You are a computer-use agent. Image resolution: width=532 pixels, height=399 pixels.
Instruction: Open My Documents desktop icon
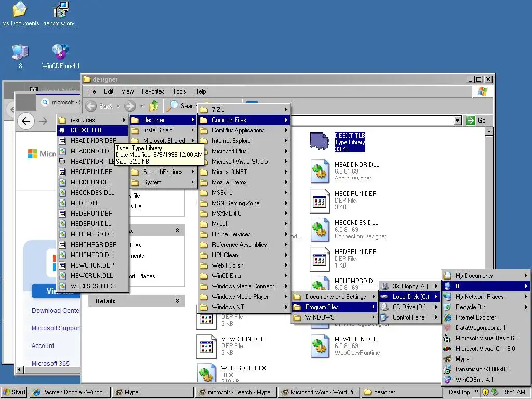coord(20,14)
